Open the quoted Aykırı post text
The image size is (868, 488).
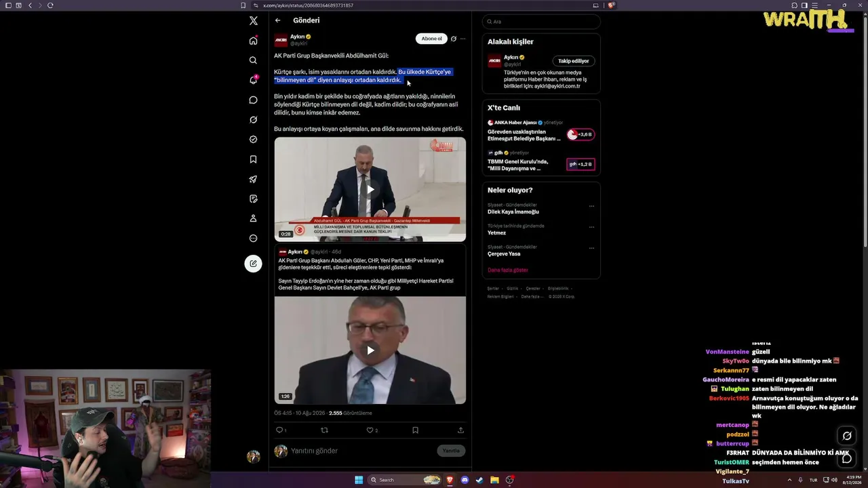click(366, 276)
